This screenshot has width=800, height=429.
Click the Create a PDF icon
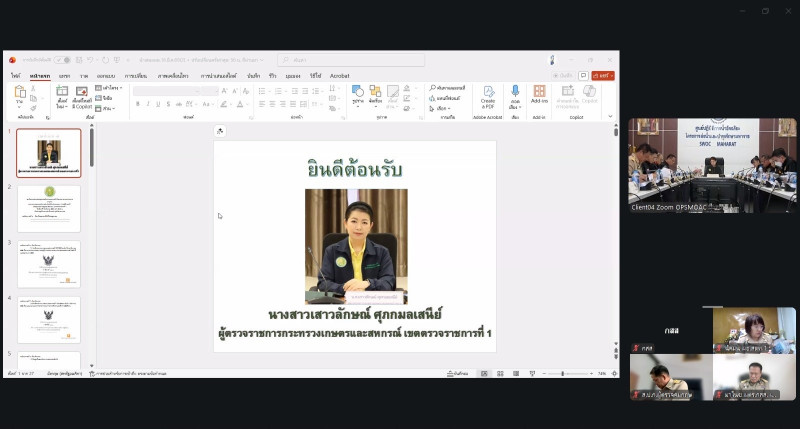tap(488, 92)
